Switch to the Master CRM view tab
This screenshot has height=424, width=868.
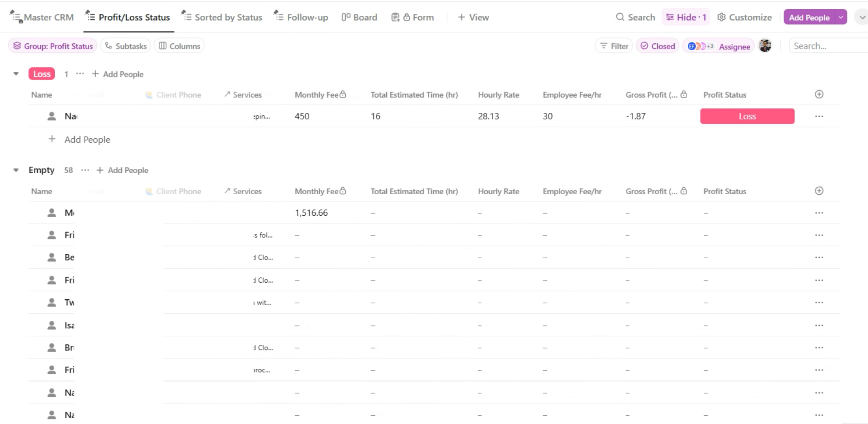(42, 17)
